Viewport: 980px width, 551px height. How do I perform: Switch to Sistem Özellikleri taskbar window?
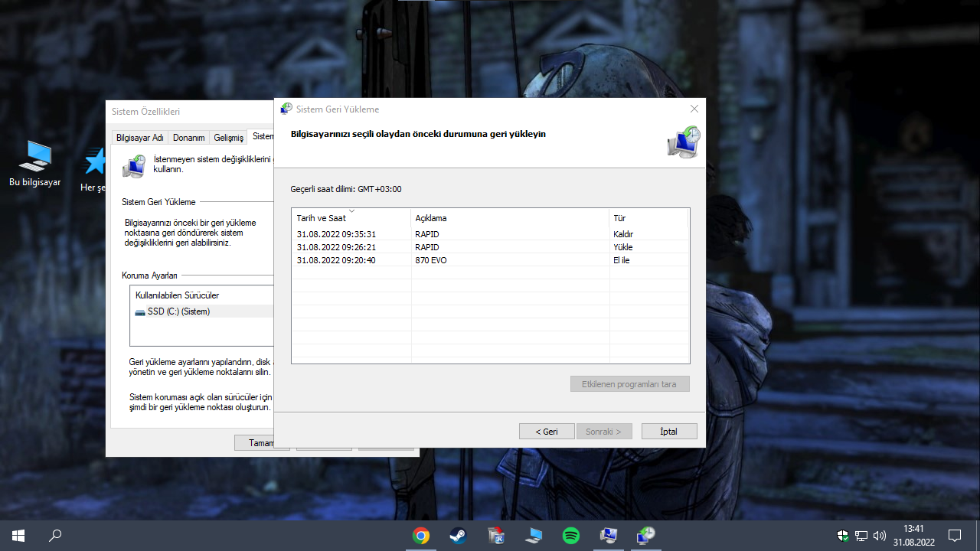pos(609,536)
